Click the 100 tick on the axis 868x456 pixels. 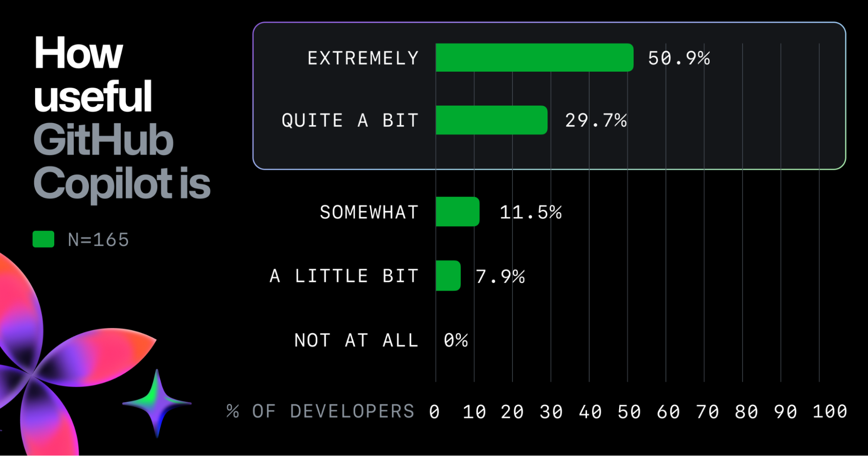pyautogui.click(x=829, y=412)
